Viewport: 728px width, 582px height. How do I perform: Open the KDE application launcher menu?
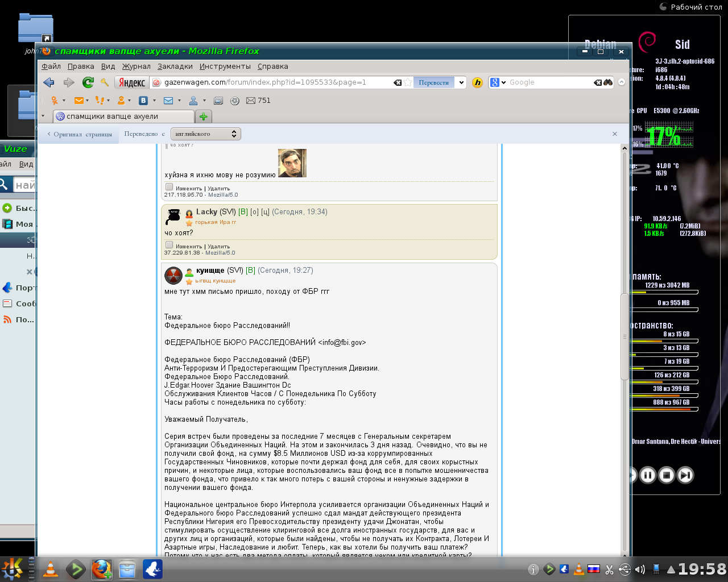(x=12, y=569)
